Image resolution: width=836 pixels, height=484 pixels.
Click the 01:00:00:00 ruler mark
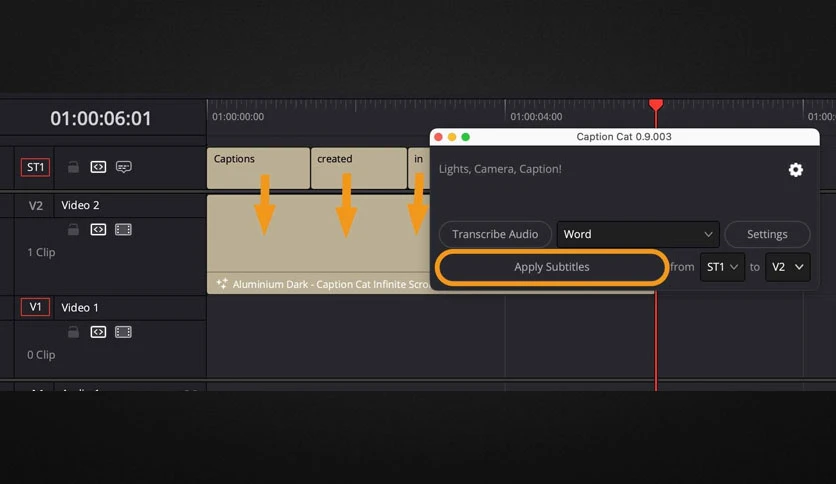pyautogui.click(x=238, y=117)
